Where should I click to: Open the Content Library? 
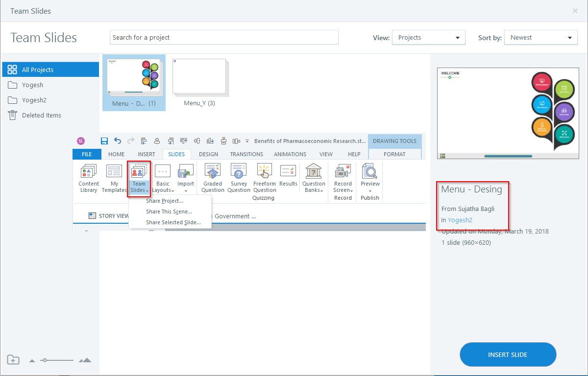click(89, 178)
